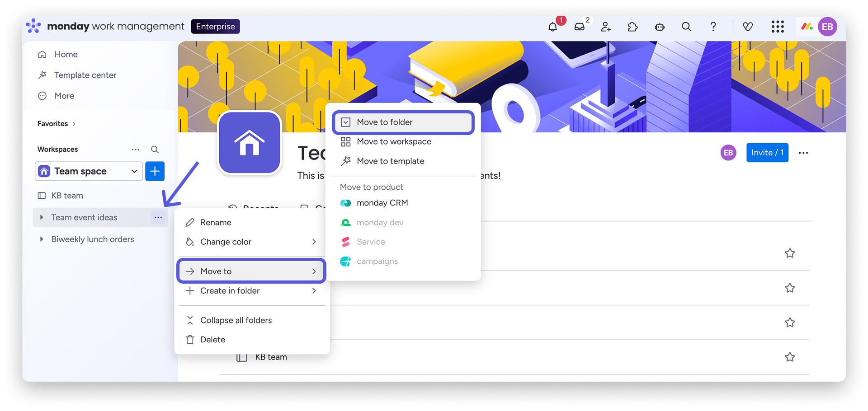Open the notifications bell
The image size is (868, 411).
(x=552, y=27)
